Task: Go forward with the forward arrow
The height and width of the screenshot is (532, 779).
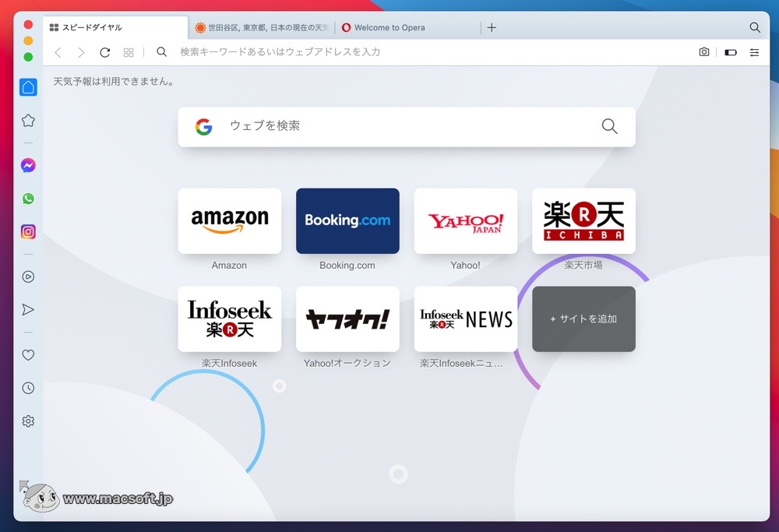Action: [x=81, y=52]
